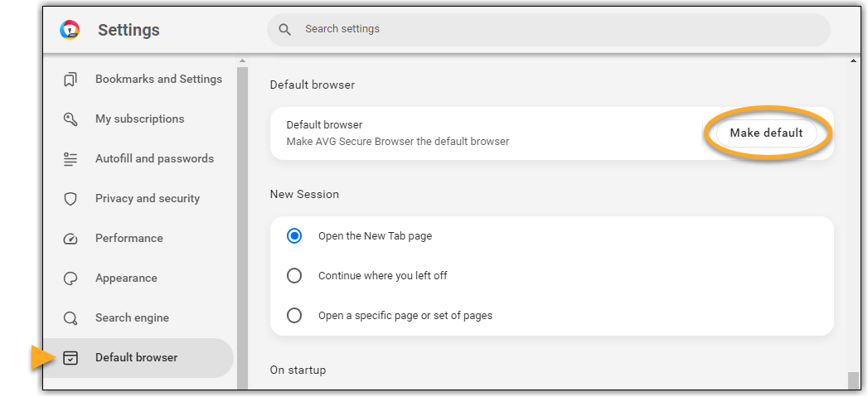Click the sidebar scroll up arrow
Viewport: 868px width, 397px height.
click(x=242, y=61)
